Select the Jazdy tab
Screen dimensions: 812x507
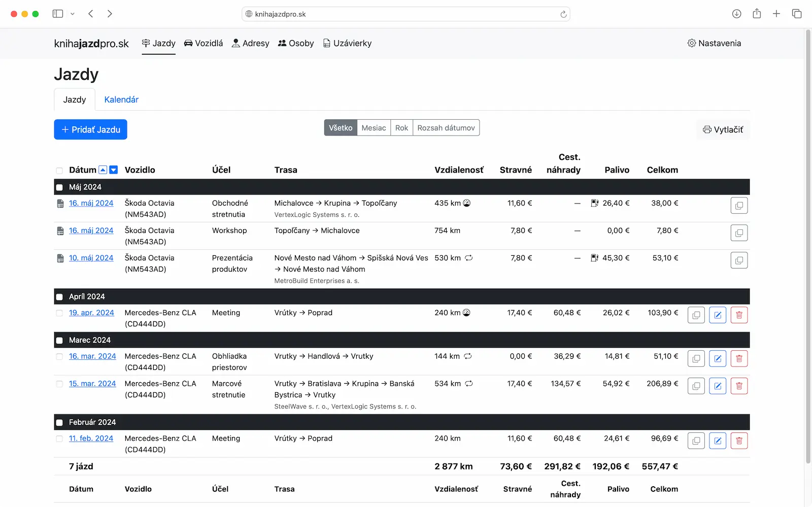click(75, 99)
